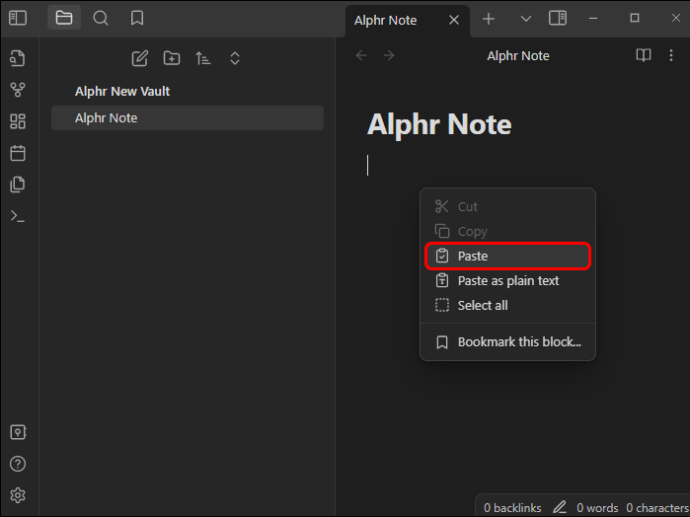This screenshot has width=690, height=517.
Task: Create new note icon
Action: (x=139, y=58)
